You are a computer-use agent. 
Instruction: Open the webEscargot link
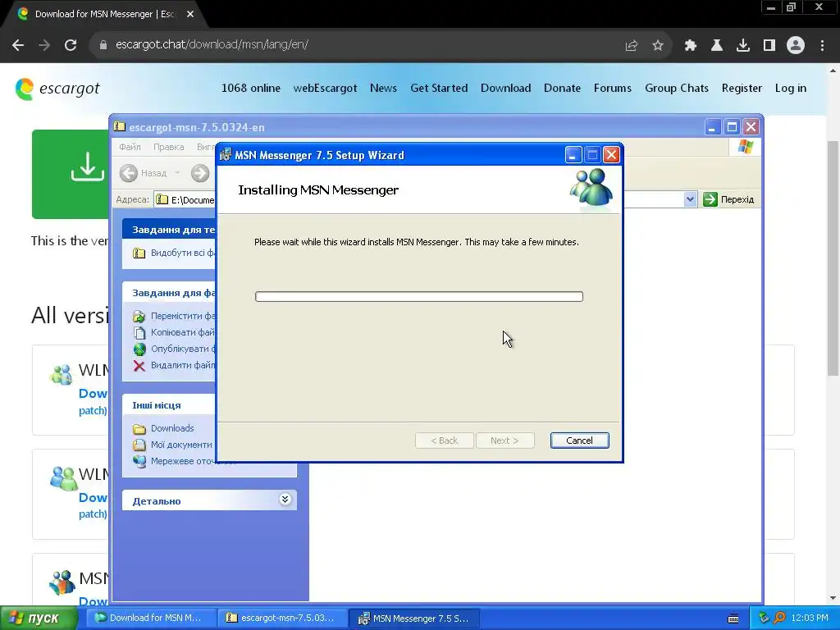coord(325,89)
